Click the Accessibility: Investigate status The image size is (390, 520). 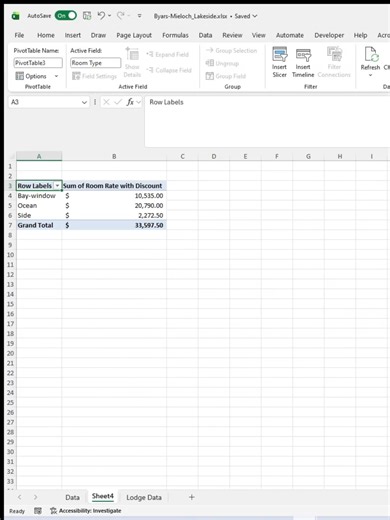(86, 511)
